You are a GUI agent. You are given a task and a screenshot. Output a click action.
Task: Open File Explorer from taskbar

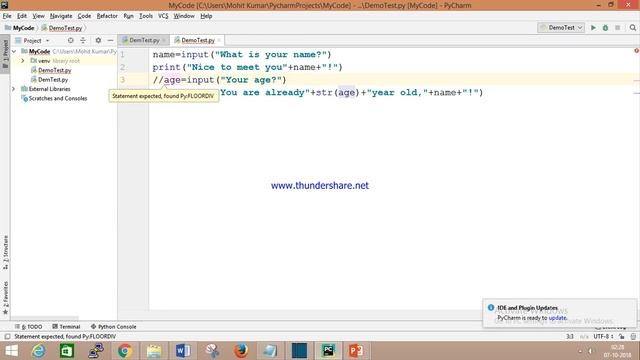point(154,351)
